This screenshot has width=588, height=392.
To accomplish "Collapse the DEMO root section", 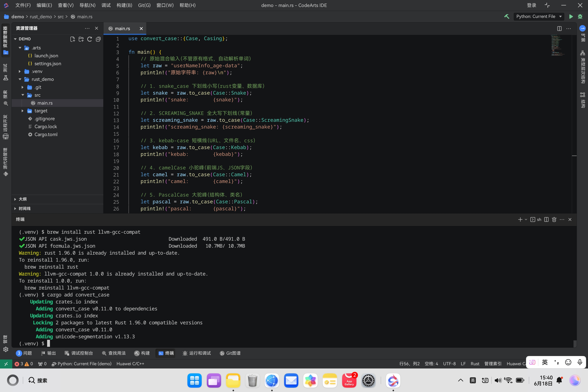I will pyautogui.click(x=15, y=39).
